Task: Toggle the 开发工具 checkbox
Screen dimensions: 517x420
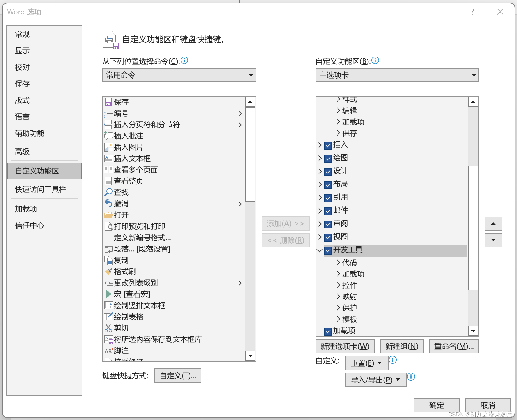Action: pos(328,250)
